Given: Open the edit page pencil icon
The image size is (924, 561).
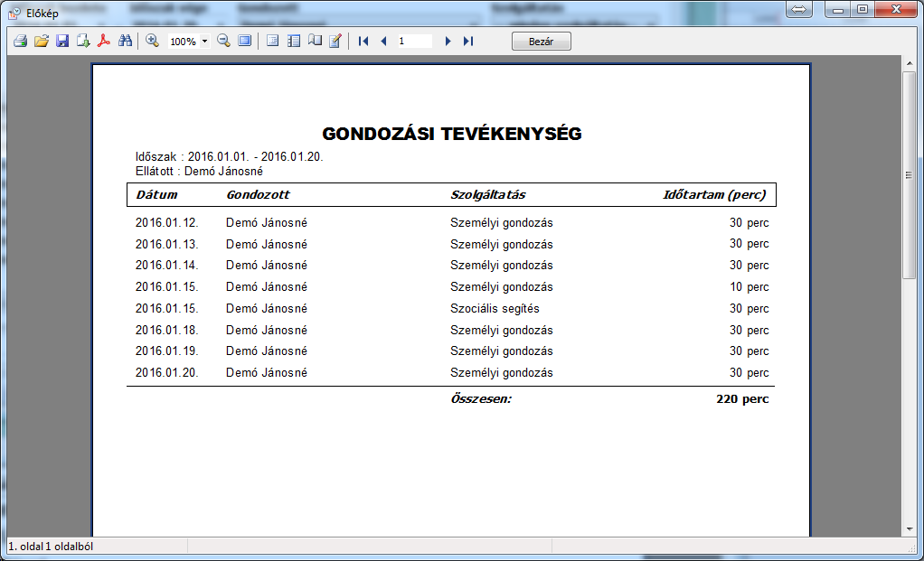Looking at the screenshot, I should (335, 42).
